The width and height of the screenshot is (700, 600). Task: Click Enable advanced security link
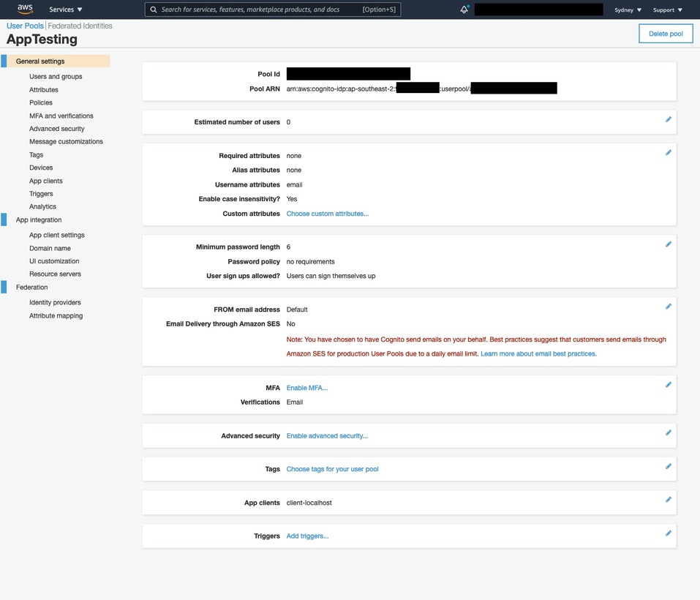tap(327, 435)
